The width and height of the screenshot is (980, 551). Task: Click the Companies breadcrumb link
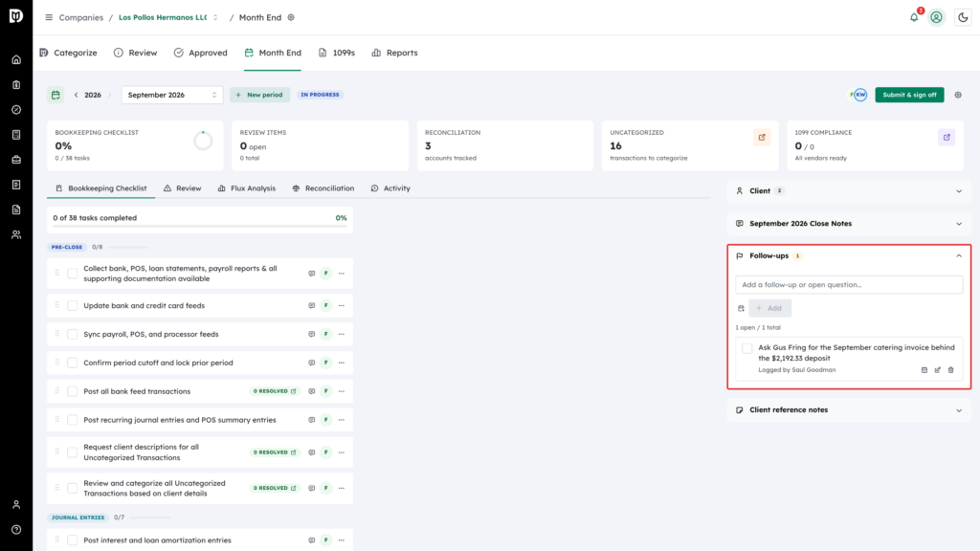81,17
